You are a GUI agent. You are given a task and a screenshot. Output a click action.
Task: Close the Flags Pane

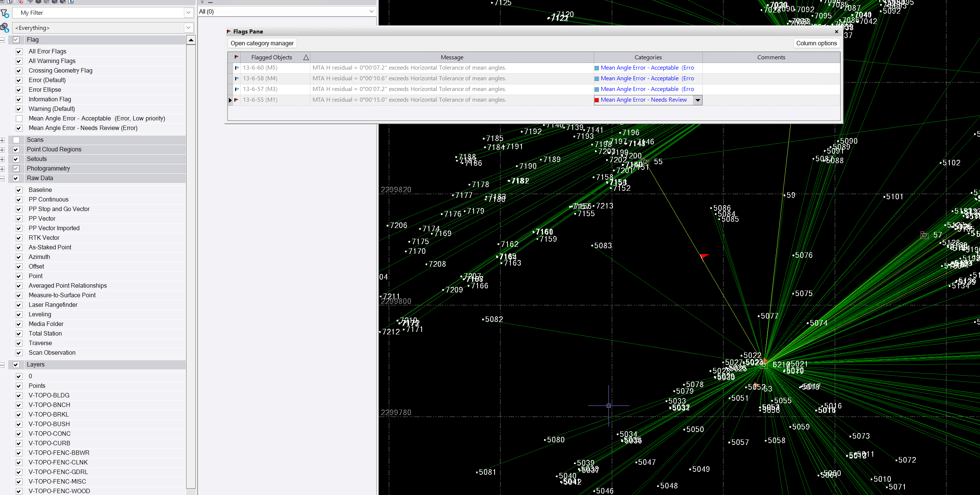click(x=837, y=32)
